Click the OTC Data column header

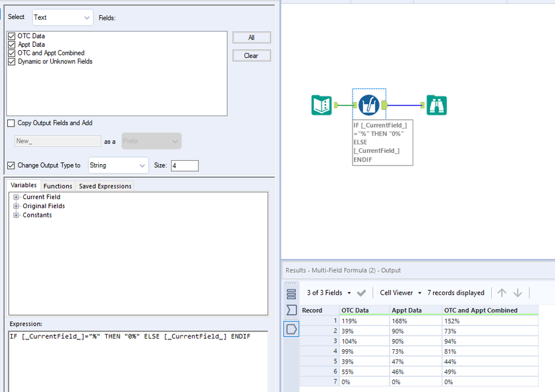[x=364, y=310]
